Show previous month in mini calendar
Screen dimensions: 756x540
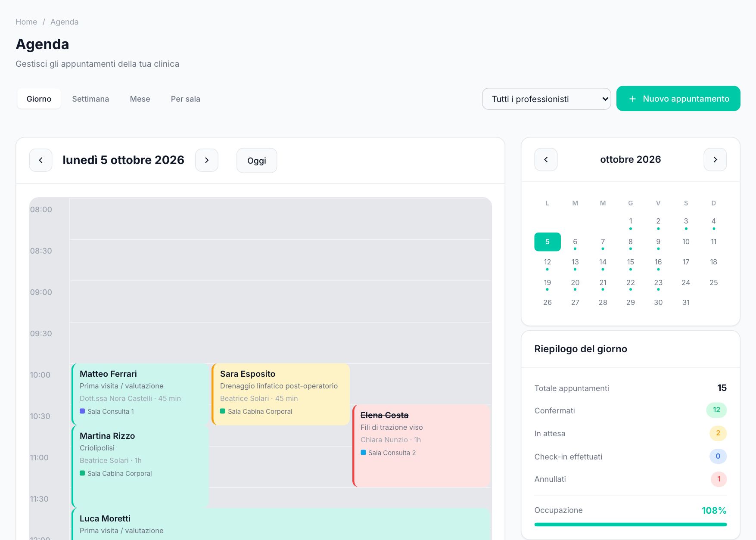[546, 159]
